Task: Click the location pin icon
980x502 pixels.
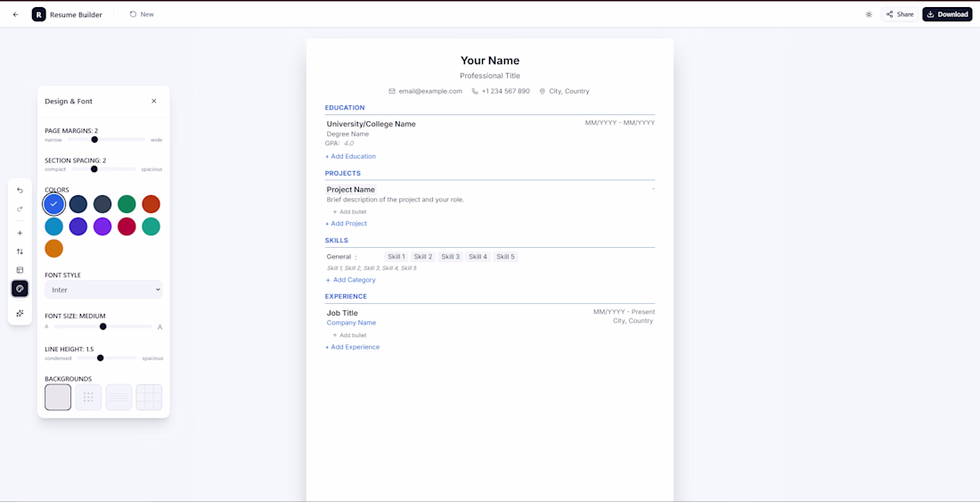Action: point(543,91)
